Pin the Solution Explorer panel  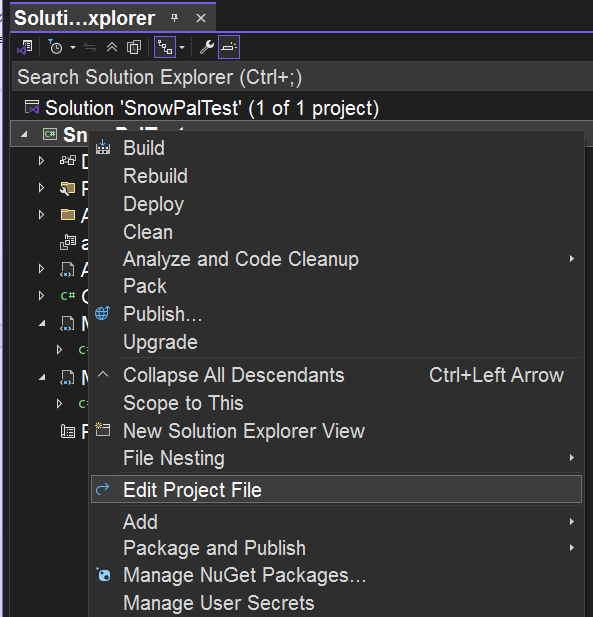click(174, 18)
